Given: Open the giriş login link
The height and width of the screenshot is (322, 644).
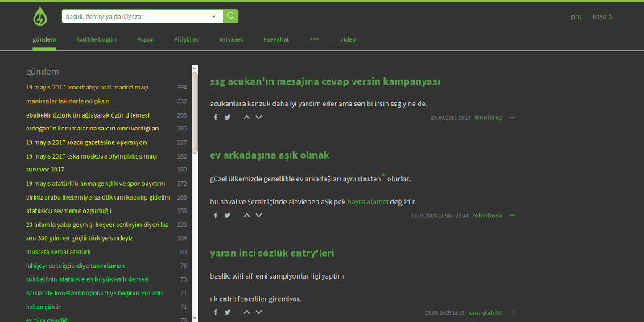Looking at the screenshot, I should (576, 16).
